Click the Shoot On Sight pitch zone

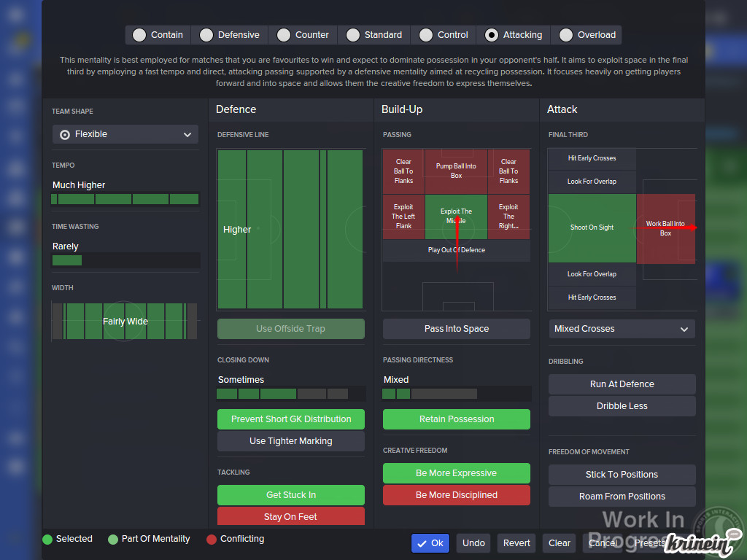click(592, 227)
